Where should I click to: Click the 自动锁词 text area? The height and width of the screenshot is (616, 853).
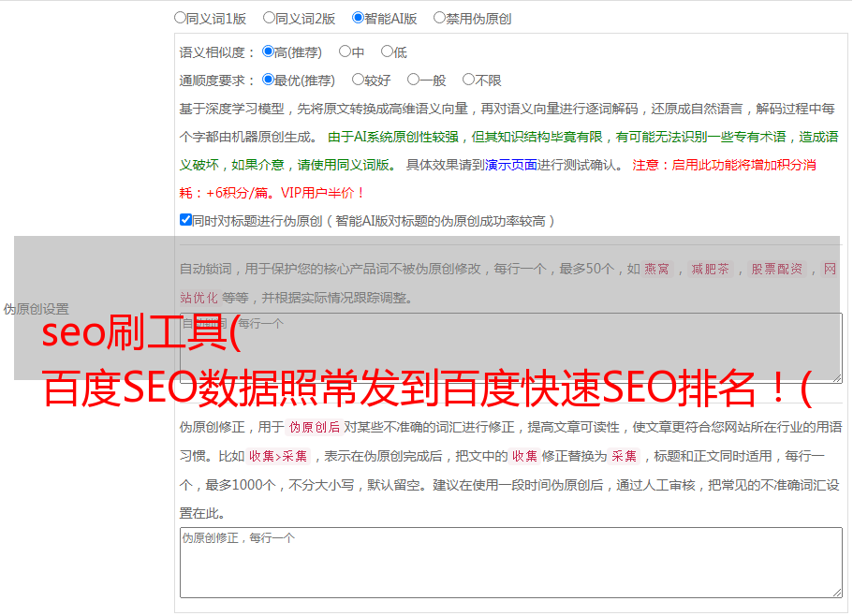511,348
